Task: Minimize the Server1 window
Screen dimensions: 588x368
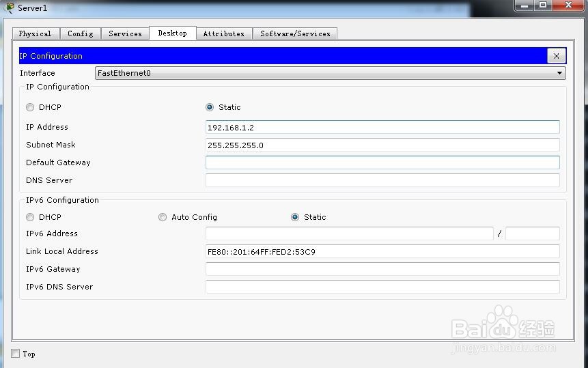Action: 524,5
